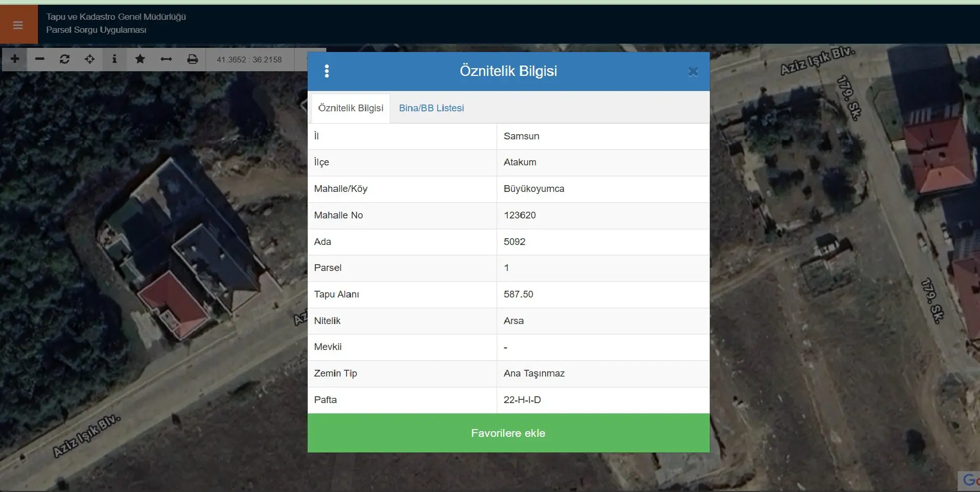The image size is (980, 492).
Task: Switch to the Bina/BB Listesi tab
Action: pyautogui.click(x=431, y=108)
